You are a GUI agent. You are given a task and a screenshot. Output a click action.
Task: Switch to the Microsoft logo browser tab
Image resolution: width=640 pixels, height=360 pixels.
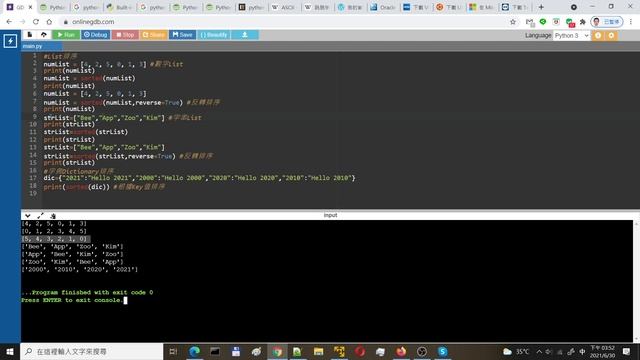(x=482, y=7)
